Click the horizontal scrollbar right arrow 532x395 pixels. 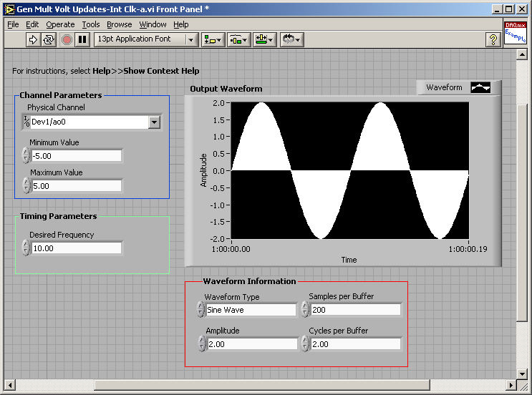511,385
